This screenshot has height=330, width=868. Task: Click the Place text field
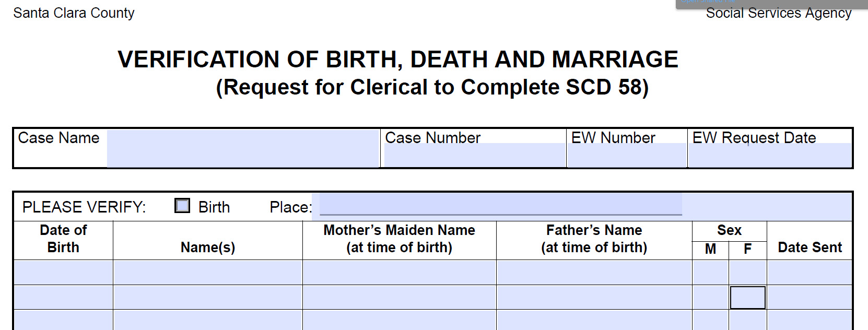(501, 204)
